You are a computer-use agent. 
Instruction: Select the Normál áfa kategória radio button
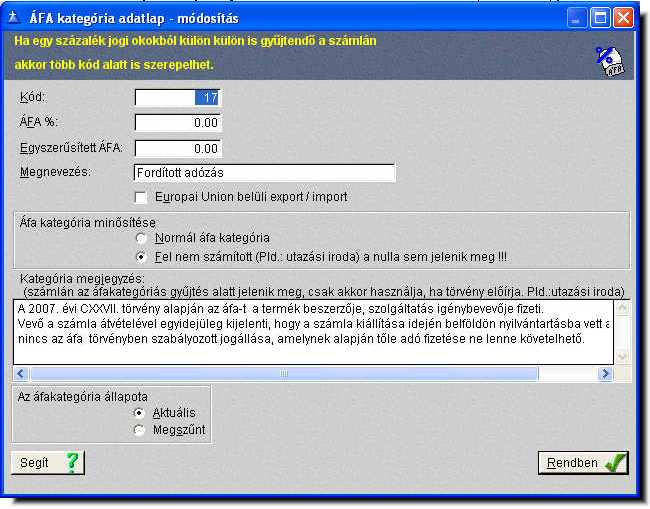141,238
